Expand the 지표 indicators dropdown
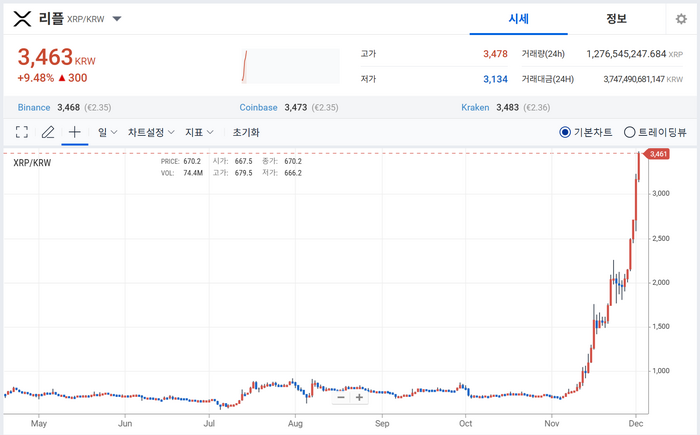This screenshot has width=700, height=435. (x=199, y=132)
